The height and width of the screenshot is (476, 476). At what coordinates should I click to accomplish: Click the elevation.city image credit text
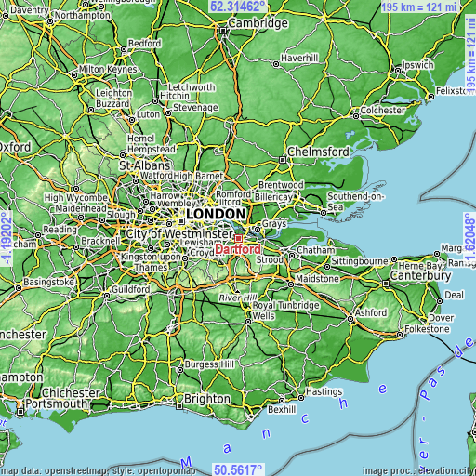(419, 471)
